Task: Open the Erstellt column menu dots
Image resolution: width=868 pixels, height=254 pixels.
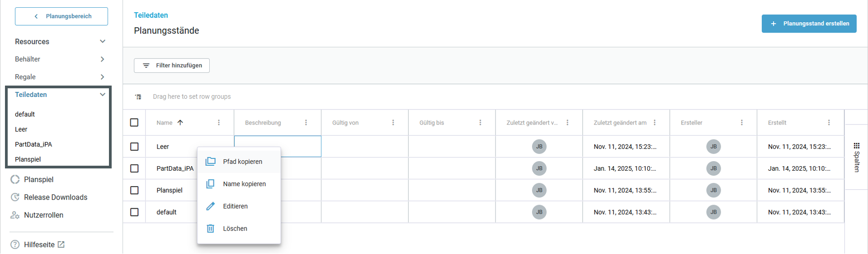Action: [x=829, y=123]
